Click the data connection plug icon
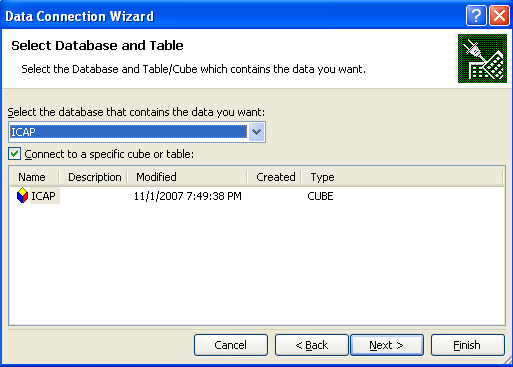Screen dimensions: 513x367 [x=482, y=59]
